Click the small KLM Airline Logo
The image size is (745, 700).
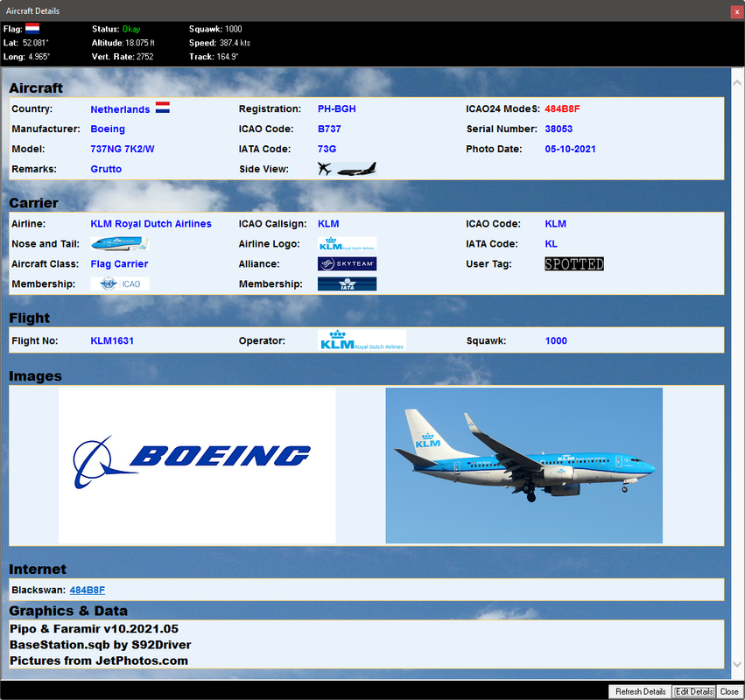pyautogui.click(x=347, y=243)
